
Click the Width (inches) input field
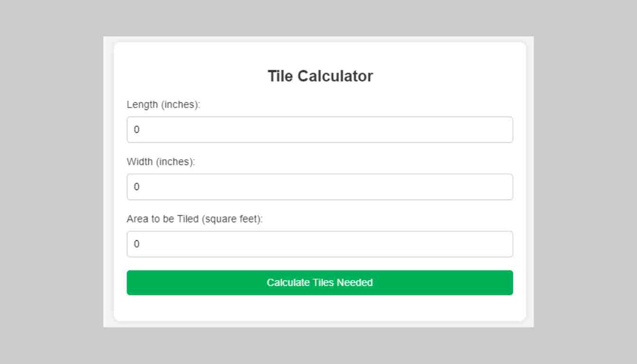[x=320, y=187]
